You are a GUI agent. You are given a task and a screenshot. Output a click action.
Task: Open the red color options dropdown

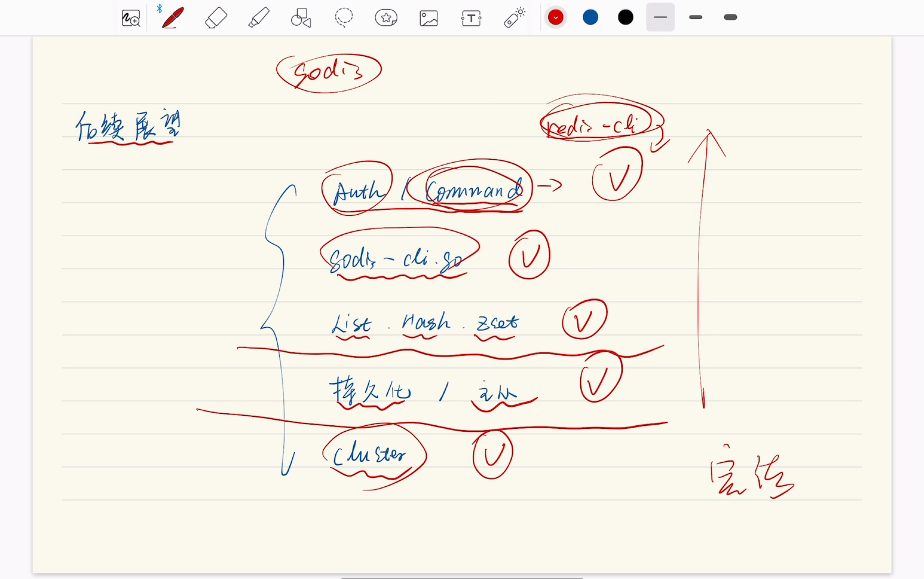tap(555, 17)
